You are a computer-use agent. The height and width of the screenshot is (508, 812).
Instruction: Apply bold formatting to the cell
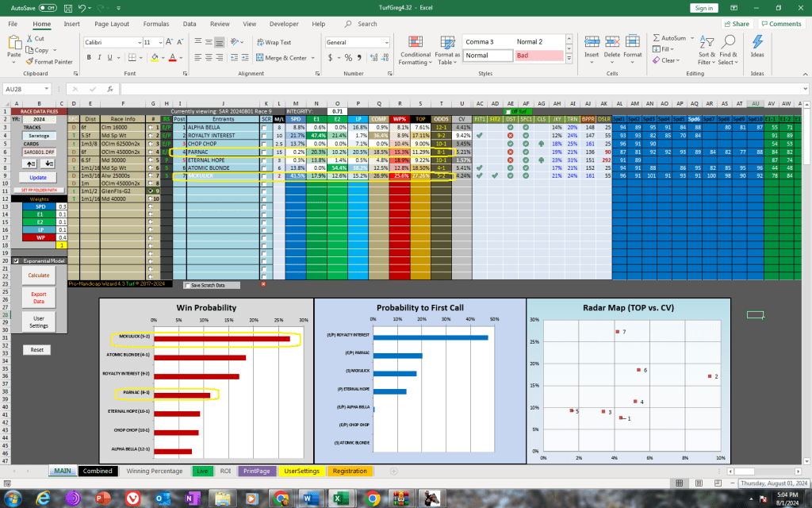(87, 56)
